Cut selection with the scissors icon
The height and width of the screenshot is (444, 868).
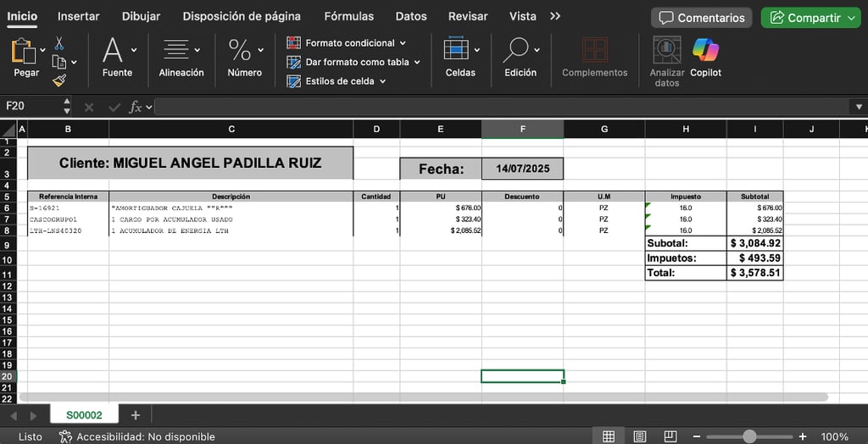[x=59, y=43]
